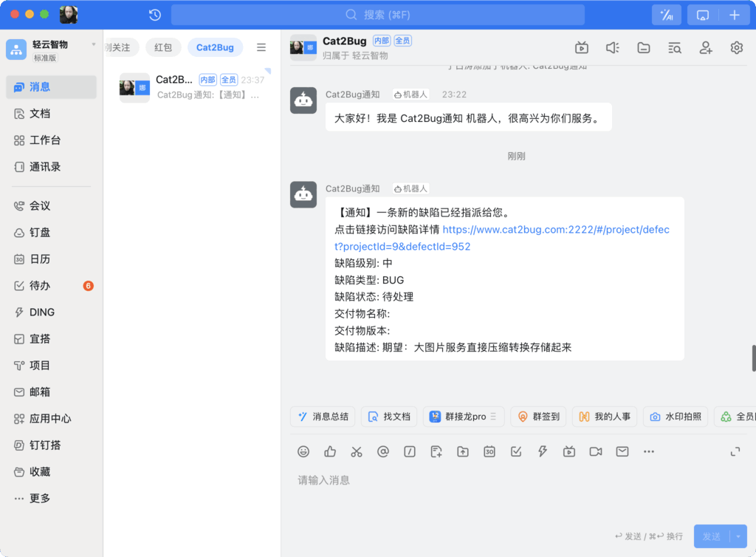This screenshot has height=557, width=756.
Task: Open send options dropdown arrow
Action: (x=738, y=536)
